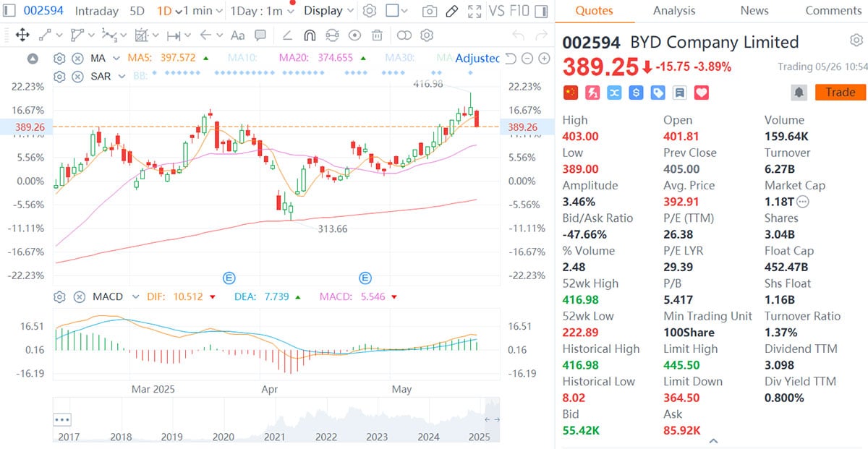Switch to the News tab
Screen dimensions: 868x449
pos(754,11)
